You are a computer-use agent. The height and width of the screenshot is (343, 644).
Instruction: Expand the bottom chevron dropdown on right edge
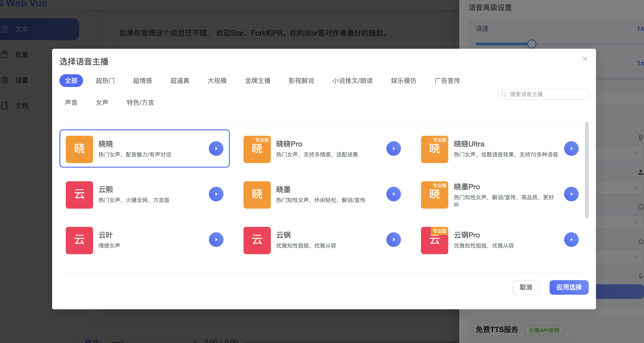pos(635,257)
